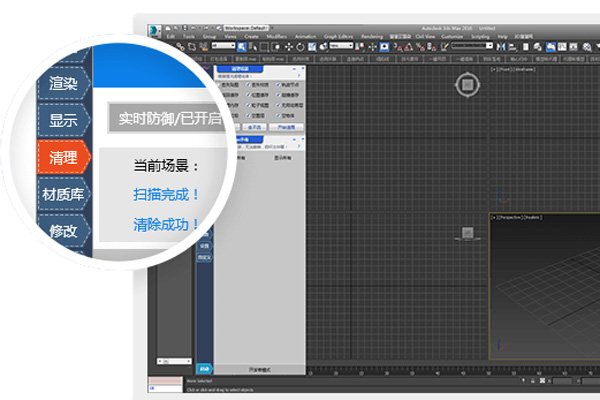
Task: Activate the Select and Rotate tool
Action: tap(300, 46)
